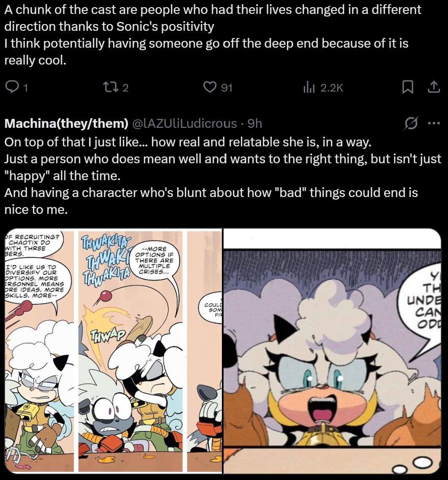Open the three-dot more menu on Machina's tweet
The image size is (448, 480).
click(x=434, y=123)
